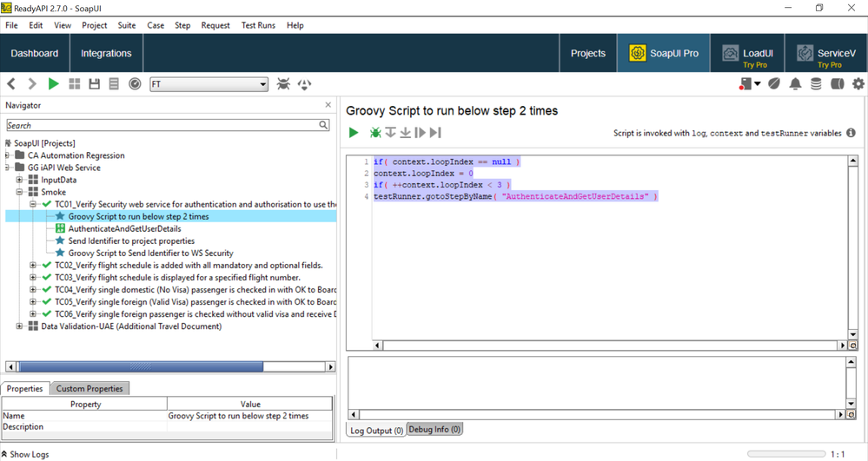Open settings gear icon in top toolbar

point(858,84)
